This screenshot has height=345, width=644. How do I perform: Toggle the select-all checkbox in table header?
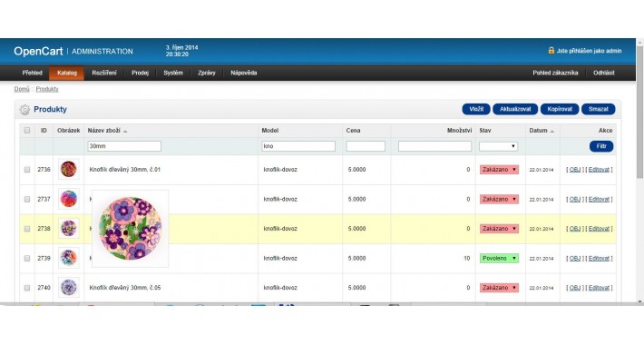point(27,131)
